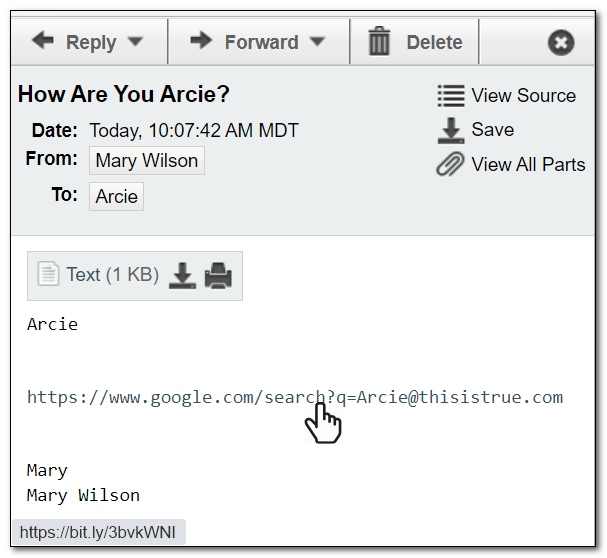Download the Text attachment part
The image size is (607, 558).
pyautogui.click(x=182, y=275)
